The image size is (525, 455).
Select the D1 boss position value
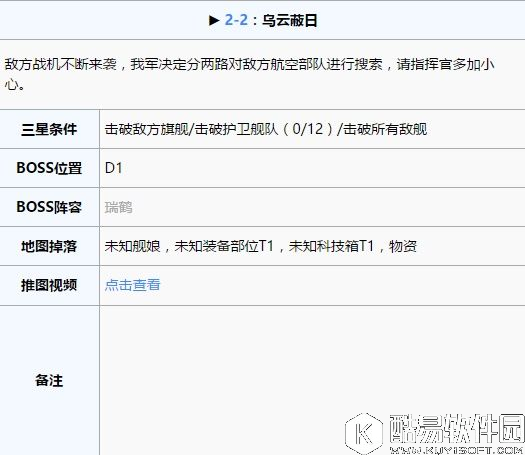pyautogui.click(x=114, y=168)
